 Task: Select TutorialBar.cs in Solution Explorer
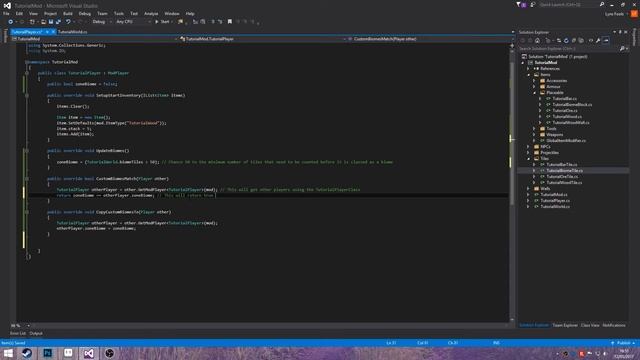point(564,99)
